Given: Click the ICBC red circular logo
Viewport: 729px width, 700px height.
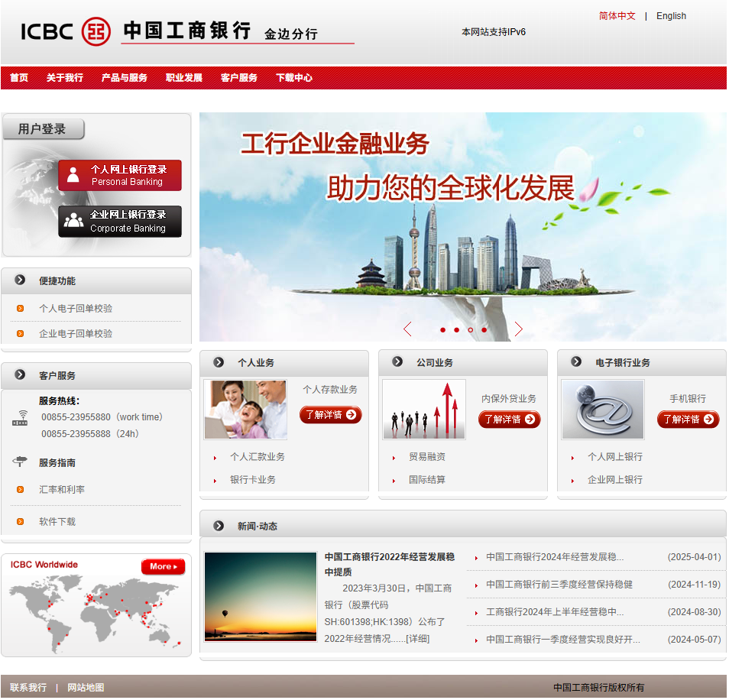Looking at the screenshot, I should tap(96, 31).
